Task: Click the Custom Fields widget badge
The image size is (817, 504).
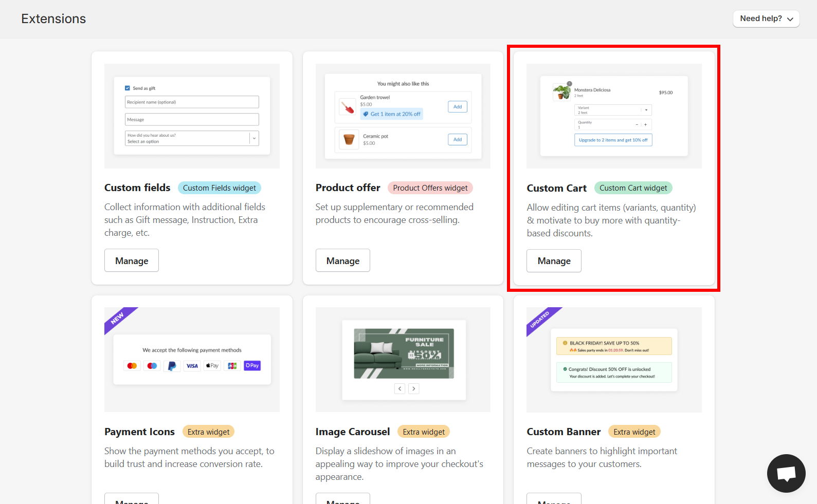Action: click(x=220, y=188)
